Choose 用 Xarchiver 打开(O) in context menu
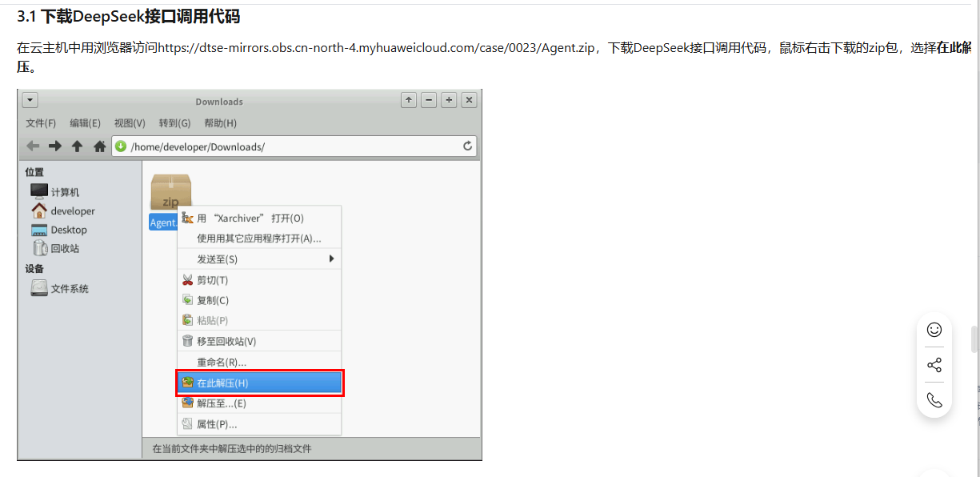Screen dimensions: 980x477 (x=259, y=218)
